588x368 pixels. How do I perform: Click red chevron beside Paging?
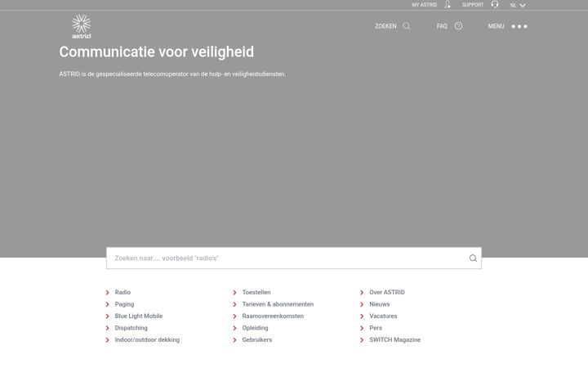(x=107, y=304)
